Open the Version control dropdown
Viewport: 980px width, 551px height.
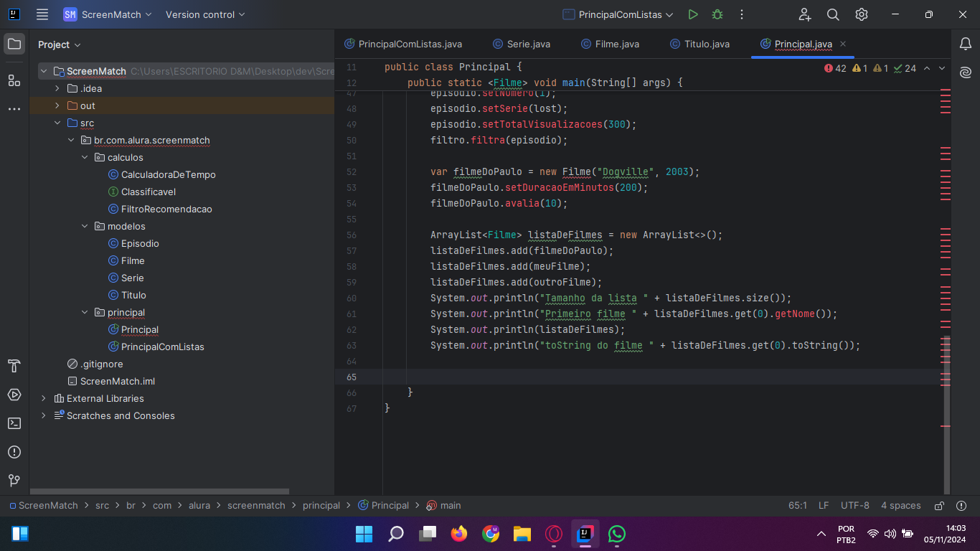(205, 14)
